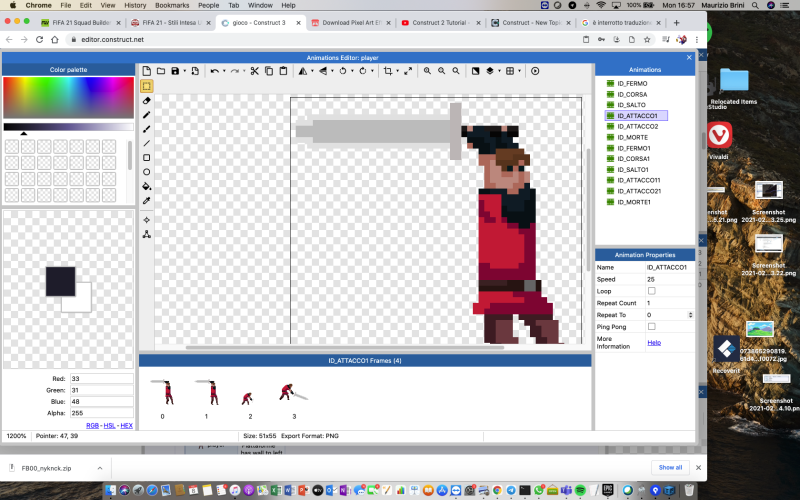This screenshot has width=800, height=500.
Task: Click the third magnifier reset zoom icon
Action: pos(456,71)
